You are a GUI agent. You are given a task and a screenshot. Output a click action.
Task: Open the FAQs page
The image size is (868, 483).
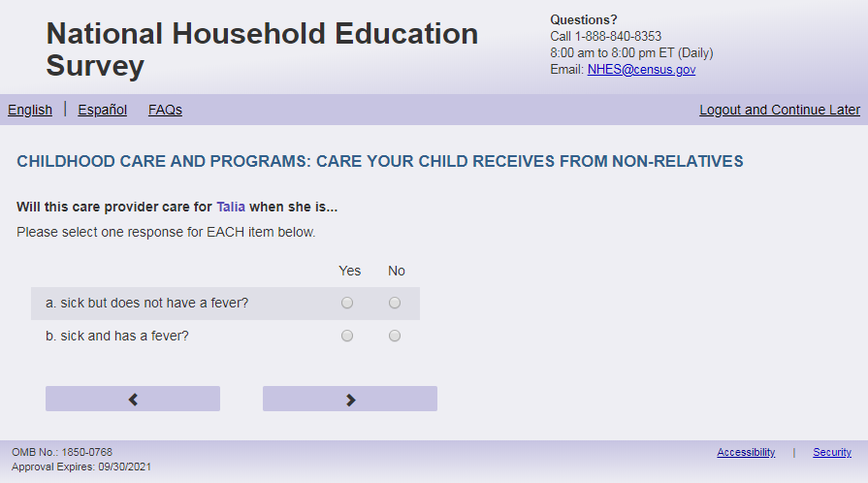pos(165,110)
